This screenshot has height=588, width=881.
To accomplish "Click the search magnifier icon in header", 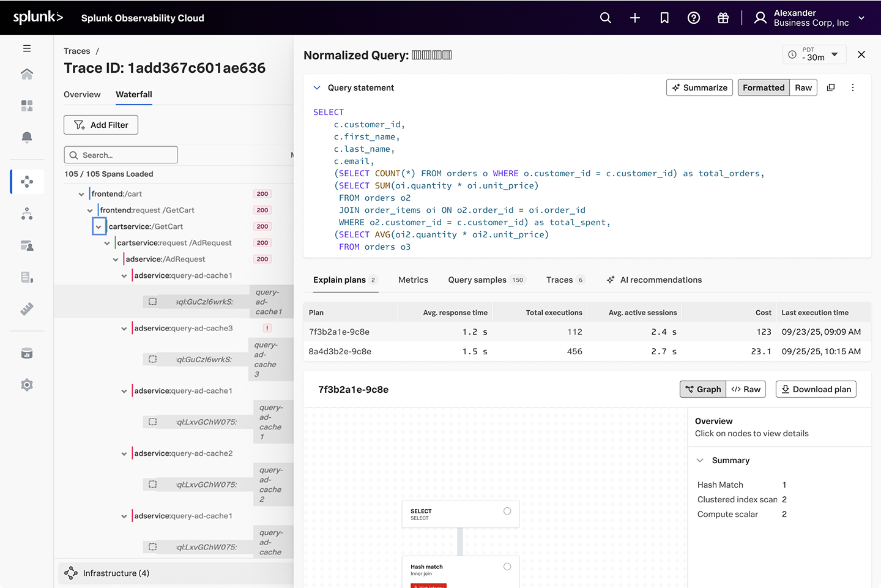I will pos(605,18).
